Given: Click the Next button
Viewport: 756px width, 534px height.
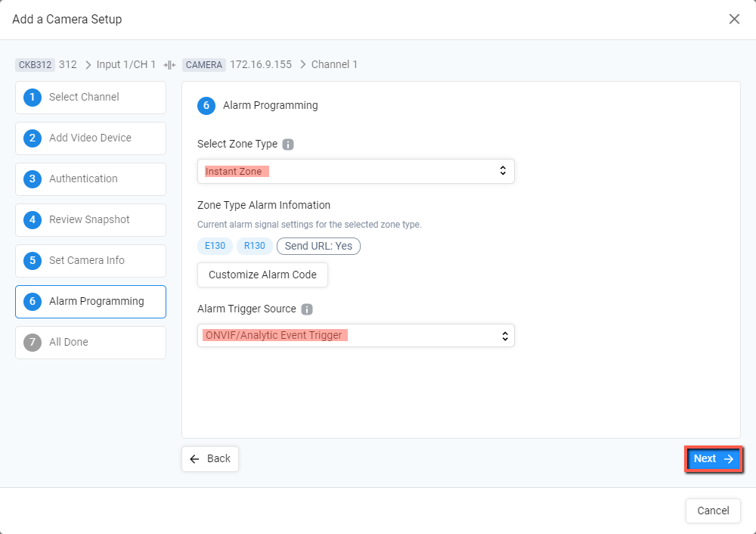Looking at the screenshot, I should click(x=714, y=459).
